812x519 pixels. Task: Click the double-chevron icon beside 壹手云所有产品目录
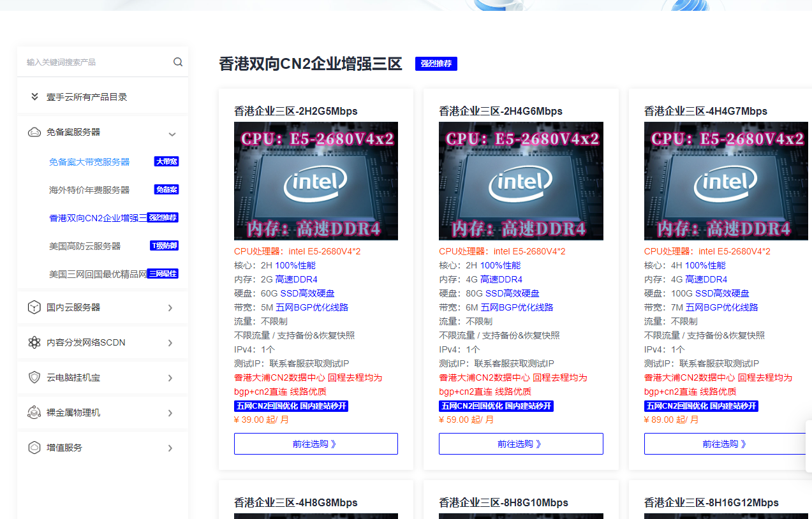34,97
